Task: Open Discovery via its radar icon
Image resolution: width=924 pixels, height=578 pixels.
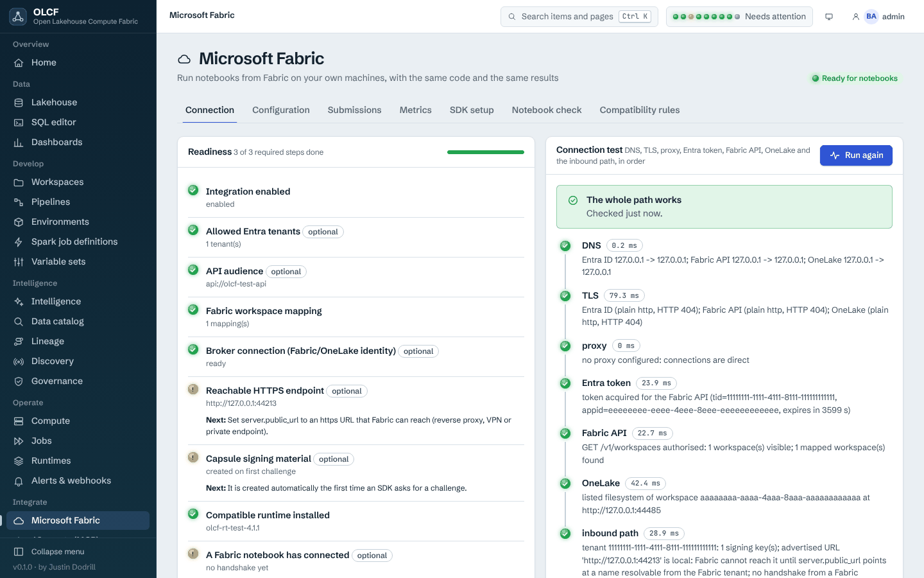Action: pyautogui.click(x=19, y=362)
